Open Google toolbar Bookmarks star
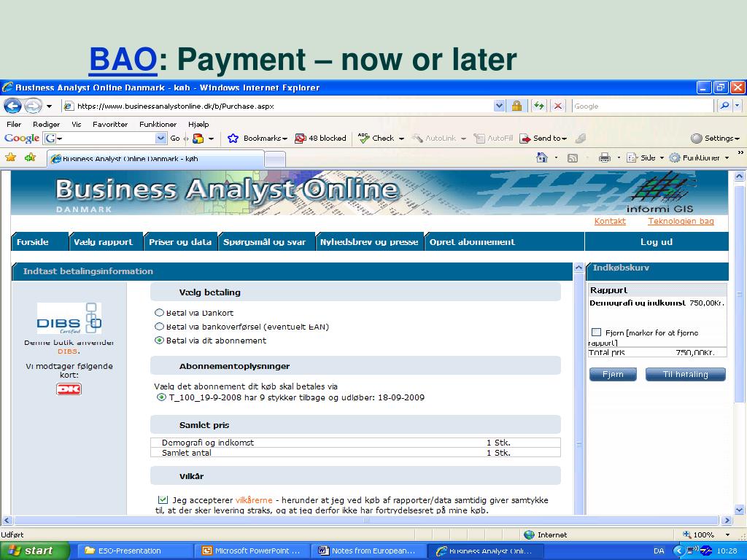747x560 pixels. pos(233,138)
